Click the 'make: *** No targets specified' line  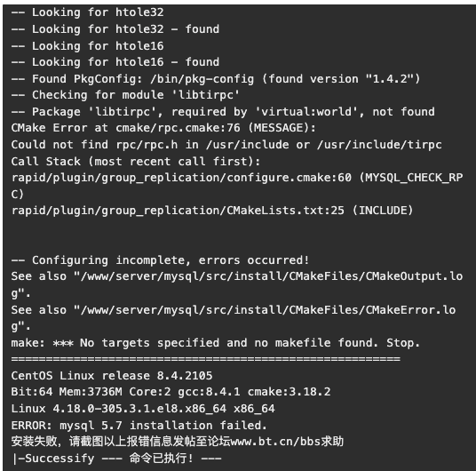click(x=216, y=343)
